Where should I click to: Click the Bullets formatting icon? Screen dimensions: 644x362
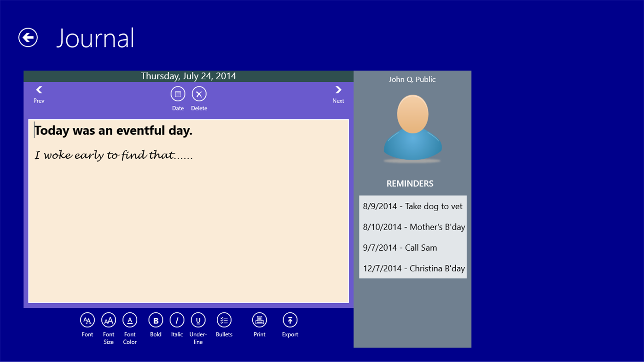coord(224,319)
